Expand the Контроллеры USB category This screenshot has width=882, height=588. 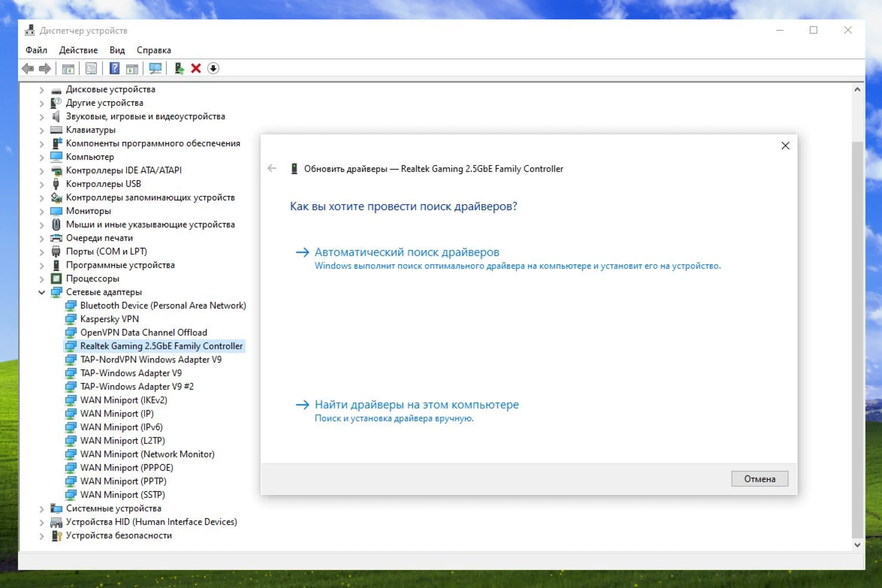[x=42, y=184]
